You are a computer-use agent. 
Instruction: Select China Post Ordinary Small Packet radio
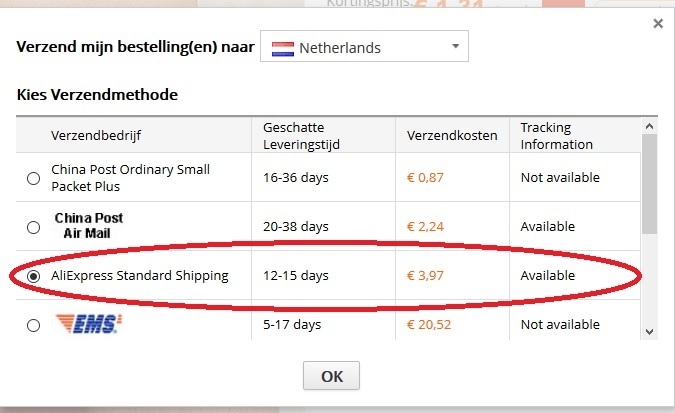(x=34, y=178)
